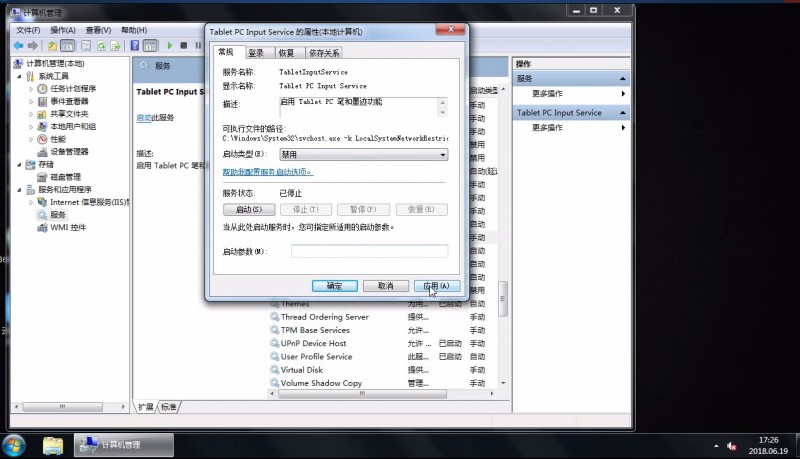Switch to the 依存关系 tab
The height and width of the screenshot is (459, 800).
pos(324,53)
